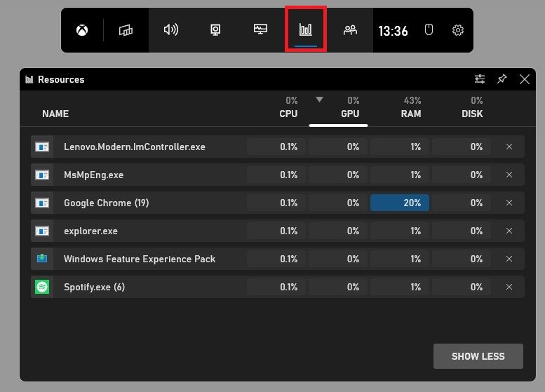Open the Xbox Social people icon

pos(350,30)
